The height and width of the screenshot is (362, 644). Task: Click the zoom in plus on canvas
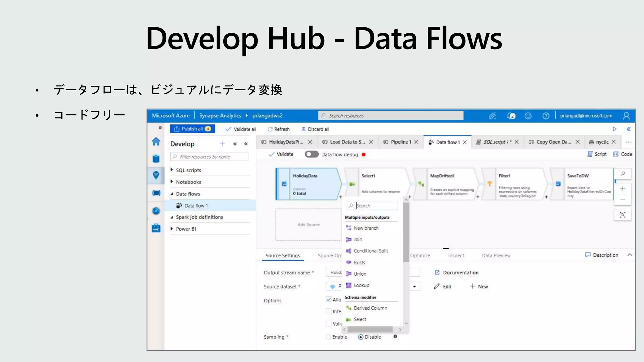point(623,189)
